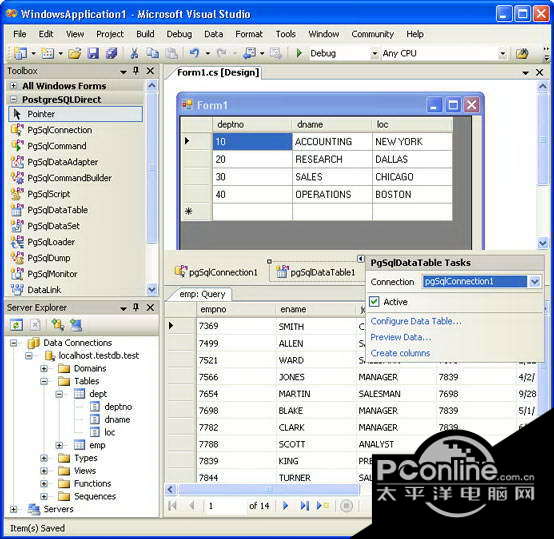Select the emp: Query tab
The height and width of the screenshot is (539, 554).
pyautogui.click(x=202, y=294)
